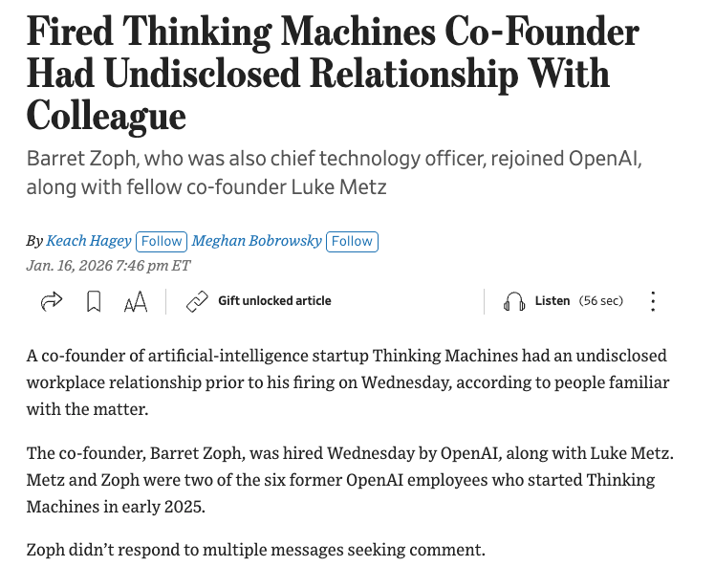Click the chain link gift icon

197,301
